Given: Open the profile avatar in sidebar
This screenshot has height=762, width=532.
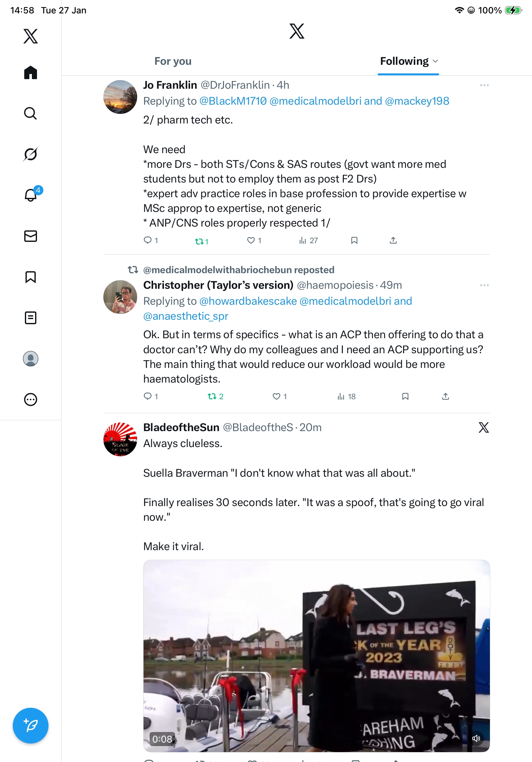Looking at the screenshot, I should tap(31, 358).
